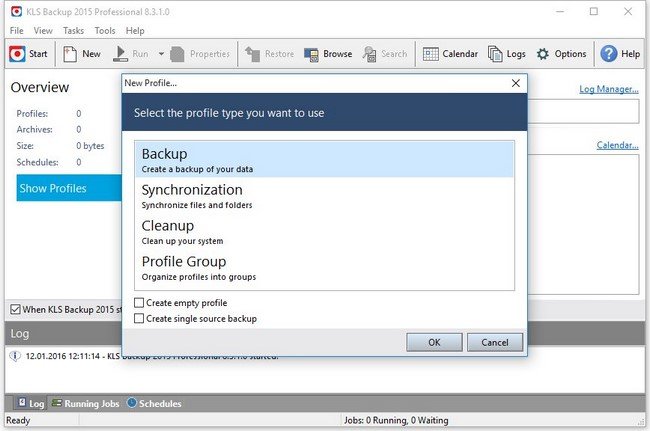
Task: Click the Restore toolbar icon
Action: [252, 54]
